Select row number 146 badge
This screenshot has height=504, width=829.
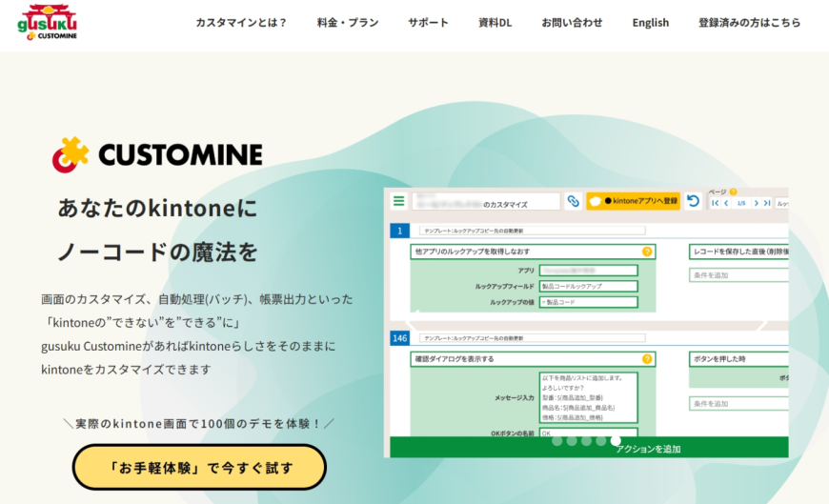point(399,338)
